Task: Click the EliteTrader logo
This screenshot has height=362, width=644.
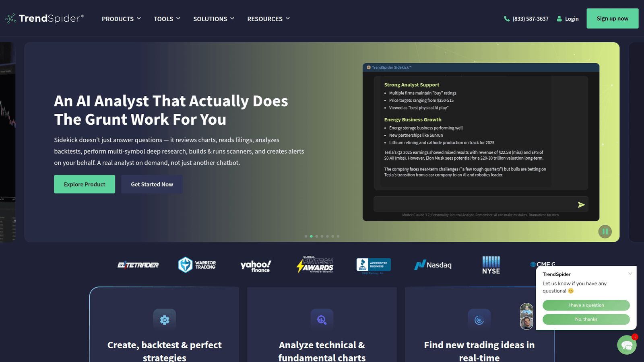Action: (138, 265)
